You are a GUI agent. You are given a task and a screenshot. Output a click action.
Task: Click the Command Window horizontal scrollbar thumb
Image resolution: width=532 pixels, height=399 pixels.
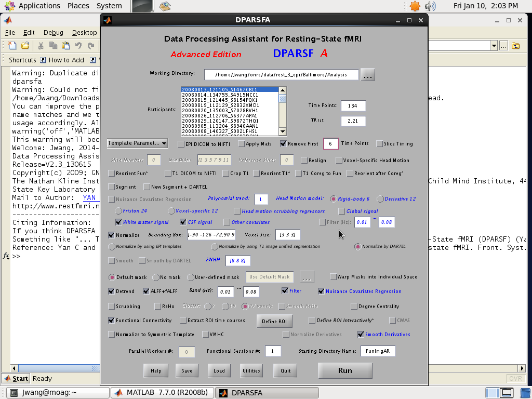click(x=59, y=368)
